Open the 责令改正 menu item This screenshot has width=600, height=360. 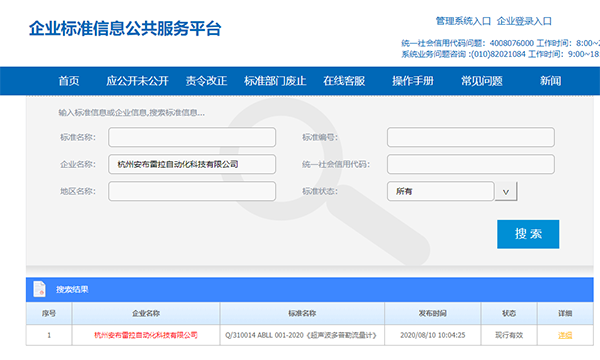[206, 81]
